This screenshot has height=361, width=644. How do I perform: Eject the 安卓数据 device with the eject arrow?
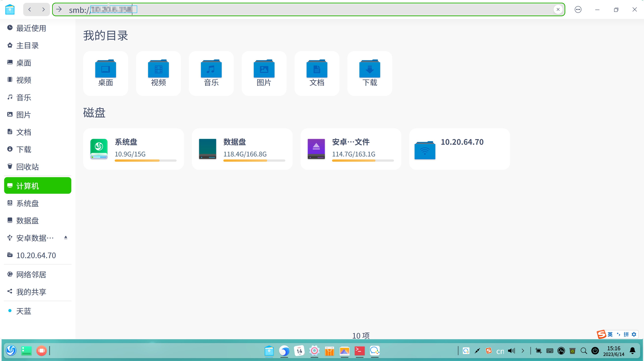[x=66, y=237]
